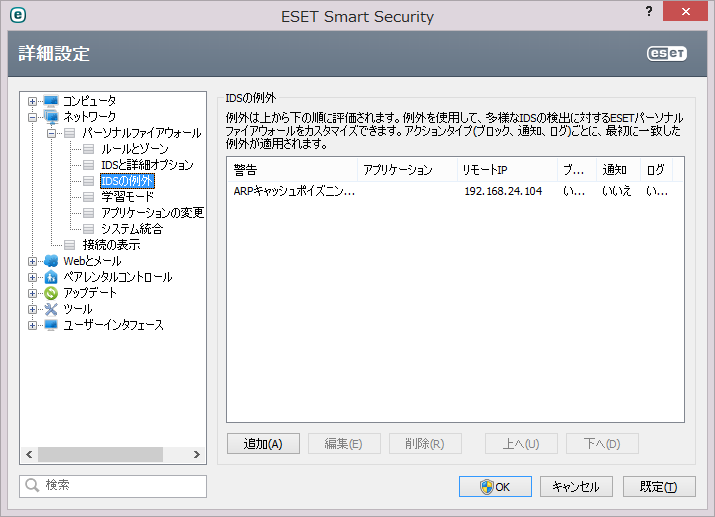Click the 編集(E) edit button

344,444
